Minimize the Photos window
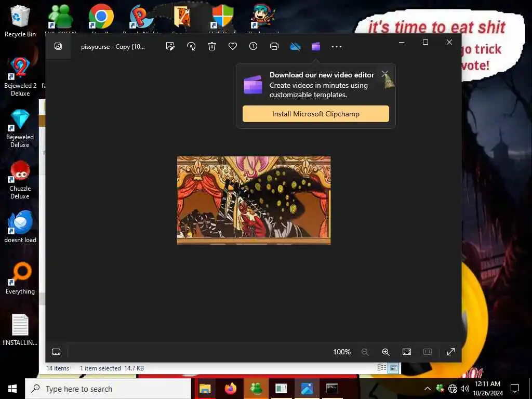 (x=402, y=42)
